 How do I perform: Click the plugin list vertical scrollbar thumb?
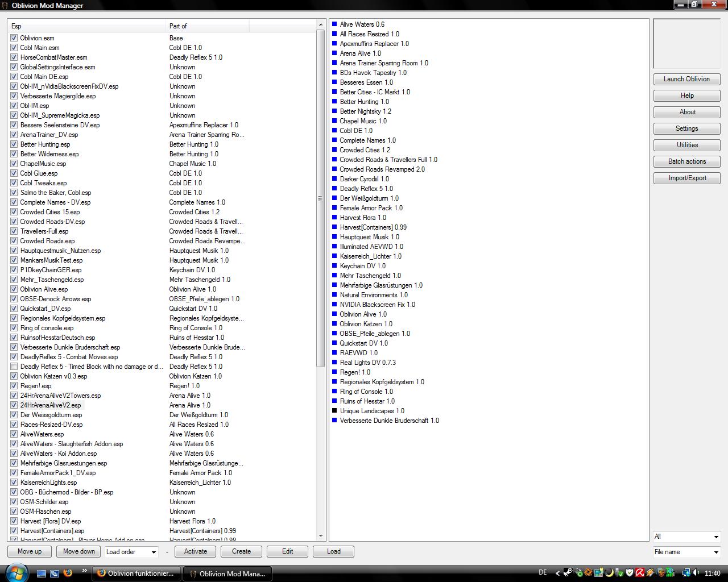pos(321,198)
